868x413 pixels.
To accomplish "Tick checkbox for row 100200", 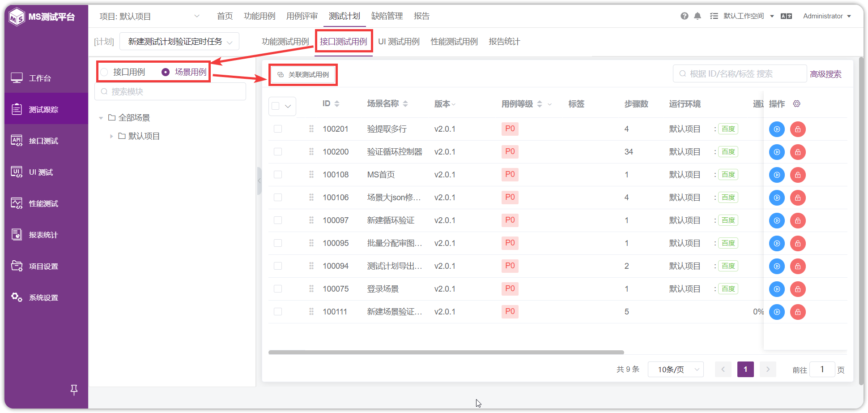I will pos(278,151).
